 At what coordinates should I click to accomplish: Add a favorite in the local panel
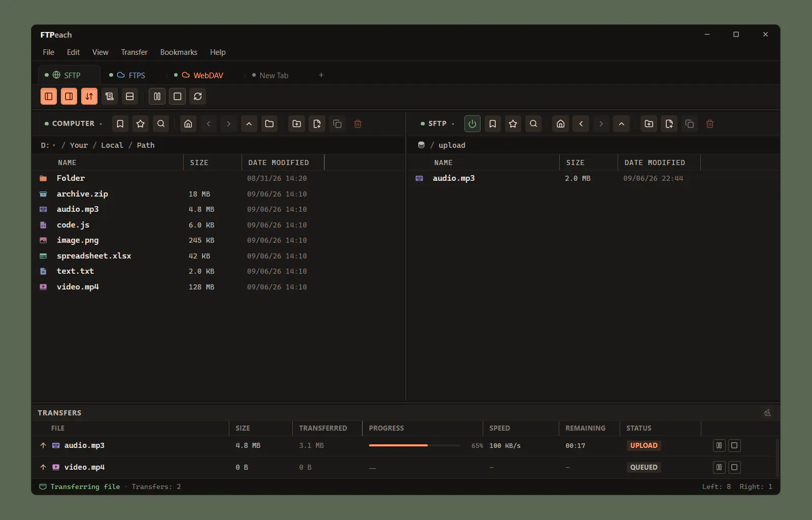pyautogui.click(x=141, y=124)
